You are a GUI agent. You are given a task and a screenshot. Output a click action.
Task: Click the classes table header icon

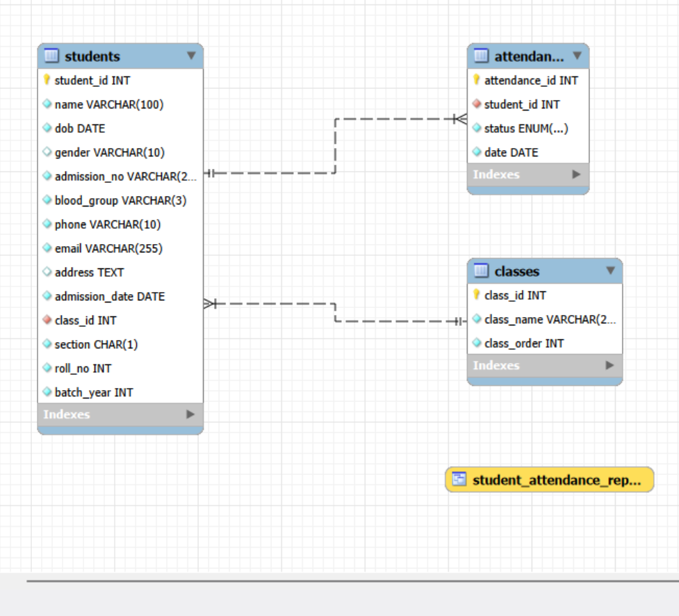tap(481, 270)
